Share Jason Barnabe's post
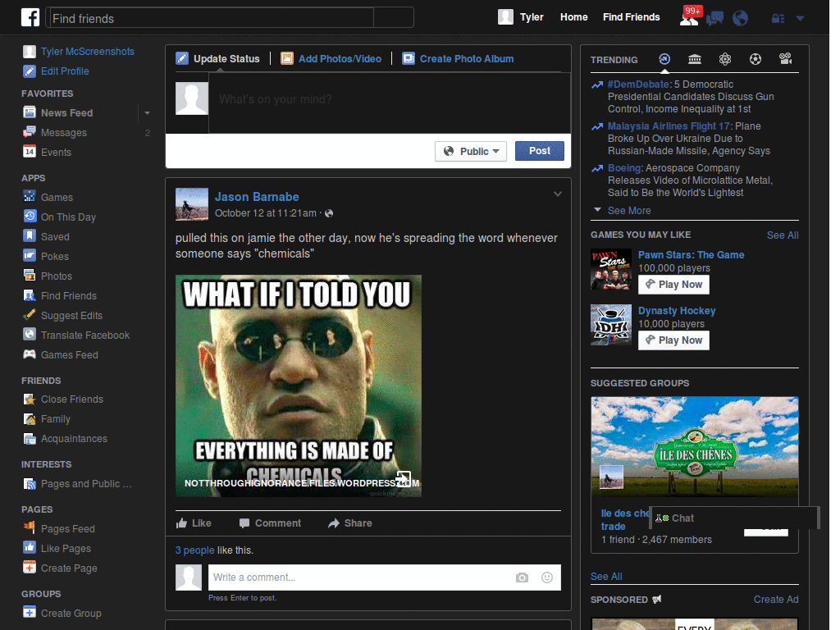The height and width of the screenshot is (630, 840). tap(349, 523)
